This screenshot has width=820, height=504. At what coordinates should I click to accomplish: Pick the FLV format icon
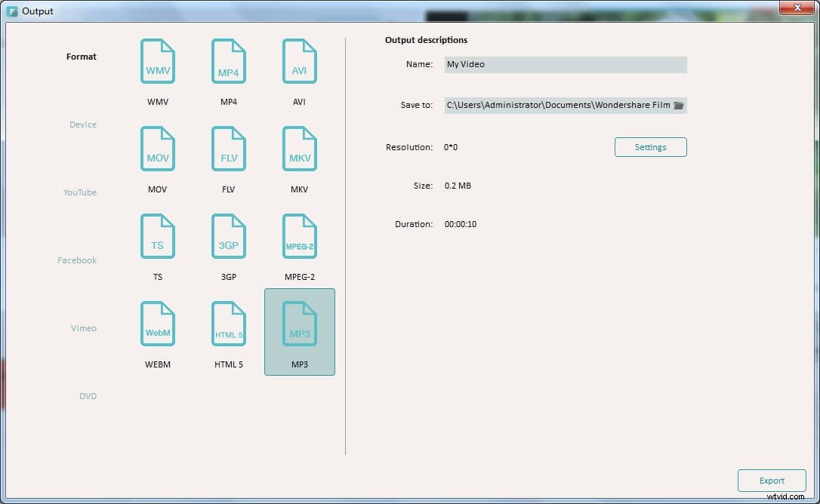click(228, 149)
